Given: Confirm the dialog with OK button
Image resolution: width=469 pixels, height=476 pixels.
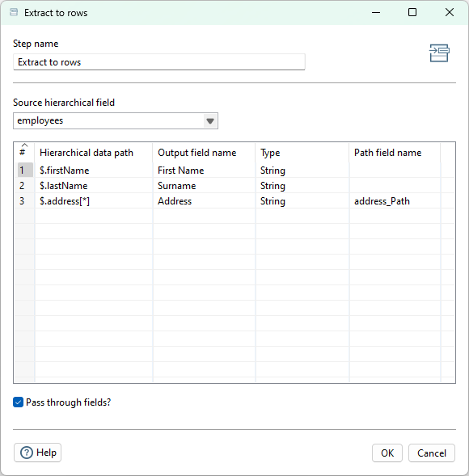Looking at the screenshot, I should pyautogui.click(x=387, y=453).
